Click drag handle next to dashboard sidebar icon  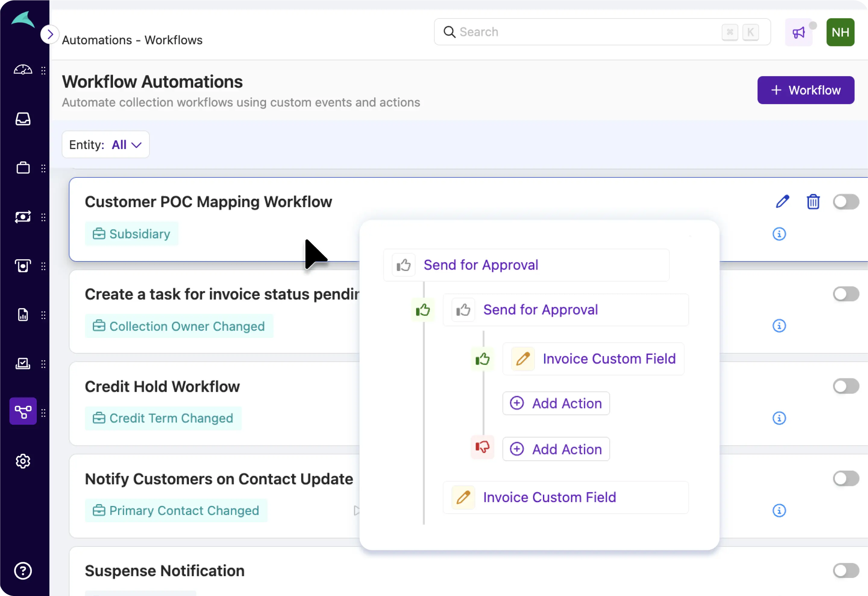[43, 70]
